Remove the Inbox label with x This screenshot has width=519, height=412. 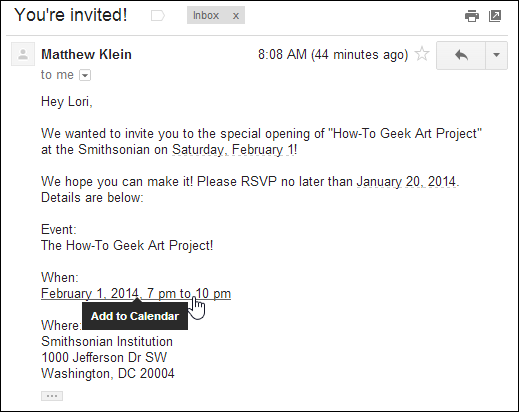click(236, 16)
